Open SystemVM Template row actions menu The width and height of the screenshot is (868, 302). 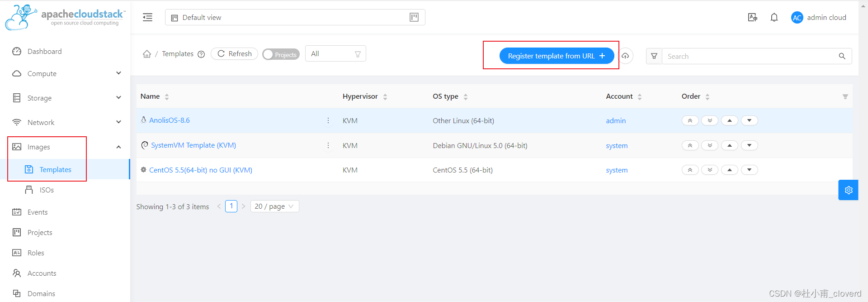(x=328, y=145)
